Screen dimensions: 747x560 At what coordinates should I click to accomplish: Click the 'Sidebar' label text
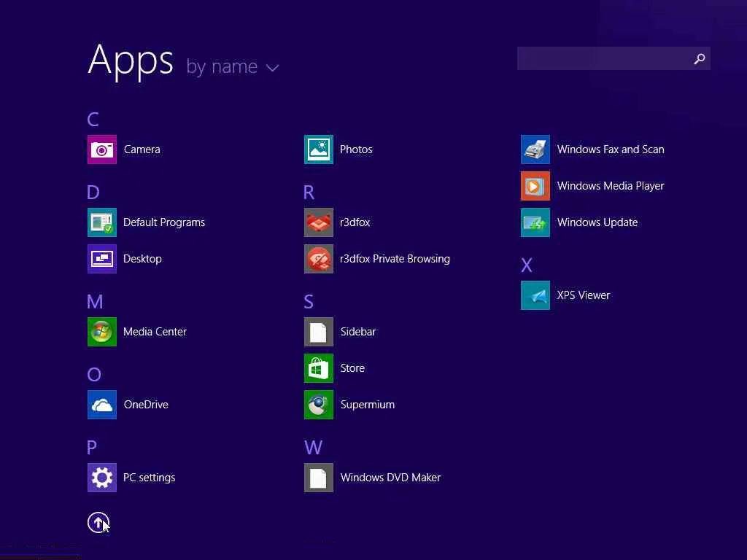tap(358, 332)
